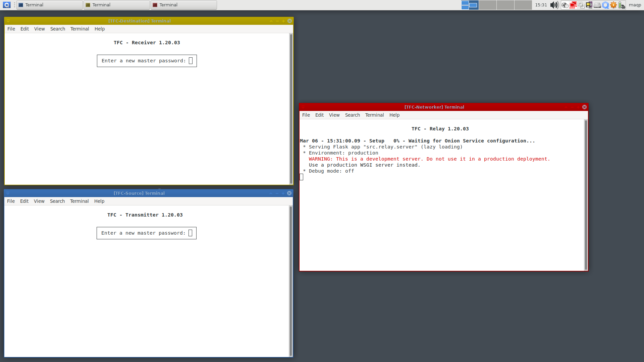This screenshot has height=362, width=644.
Task: Close the TFC-Destination terminal window
Action: 289,21
